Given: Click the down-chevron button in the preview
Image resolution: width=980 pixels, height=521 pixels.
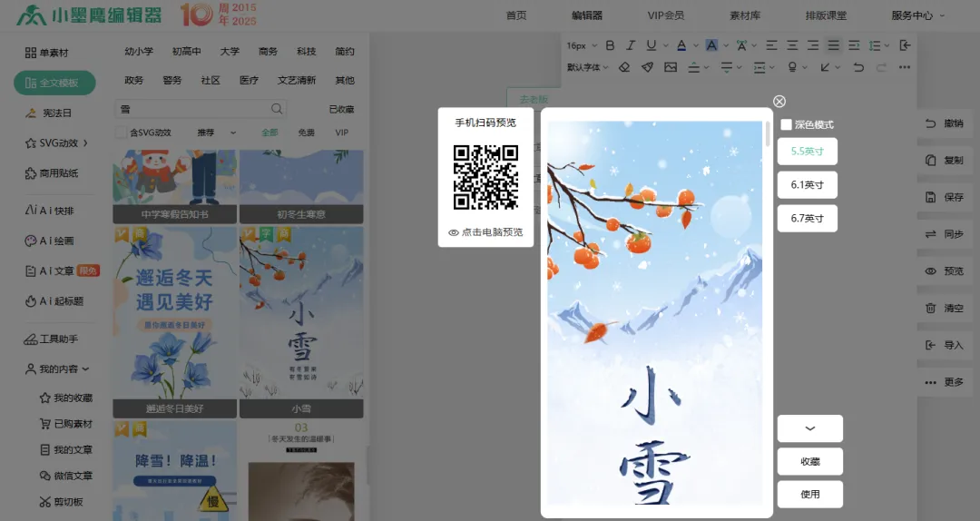Looking at the screenshot, I should tap(810, 428).
